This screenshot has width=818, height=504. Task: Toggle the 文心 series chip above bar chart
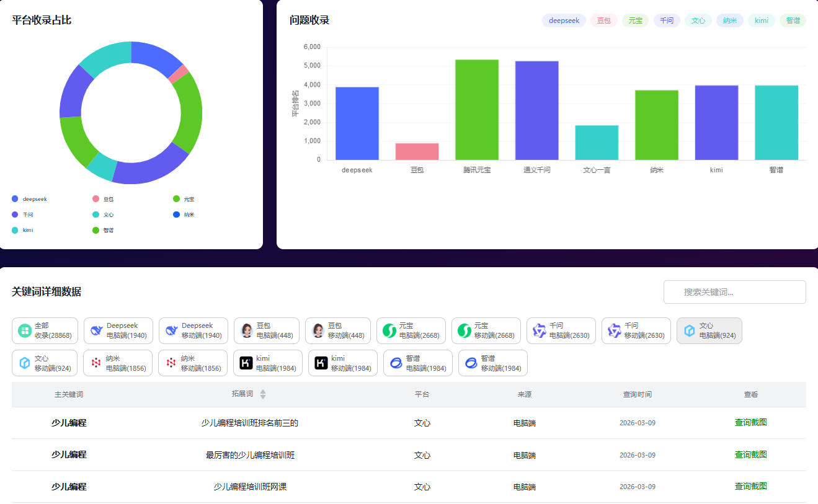tap(698, 20)
